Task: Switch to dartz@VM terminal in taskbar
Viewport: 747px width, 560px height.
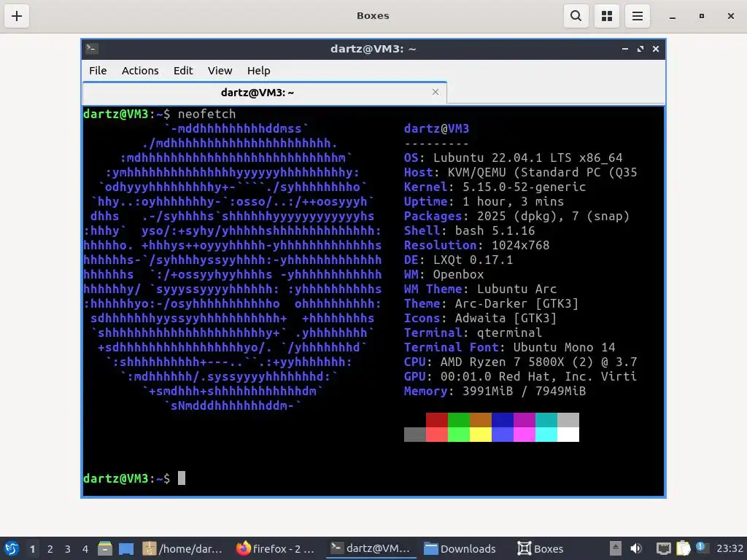Action: tap(371, 548)
